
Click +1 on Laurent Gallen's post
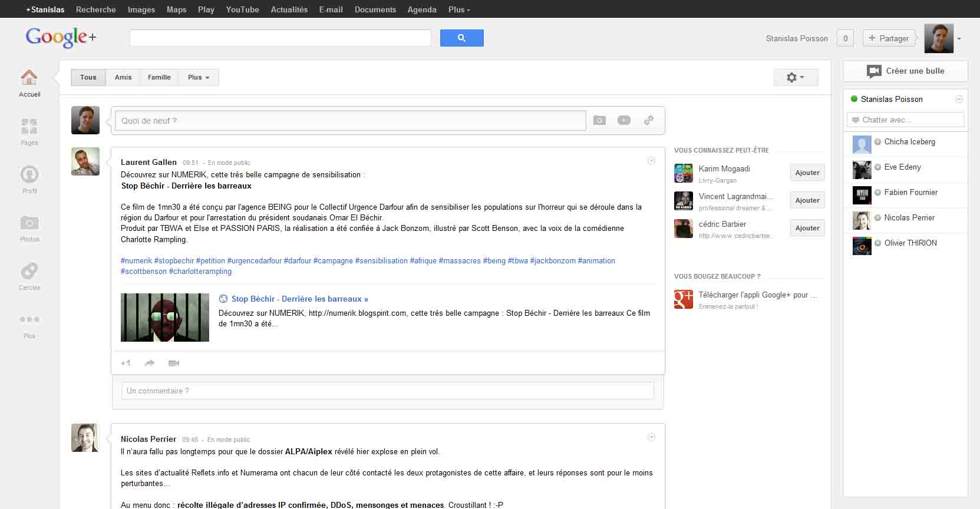[126, 363]
